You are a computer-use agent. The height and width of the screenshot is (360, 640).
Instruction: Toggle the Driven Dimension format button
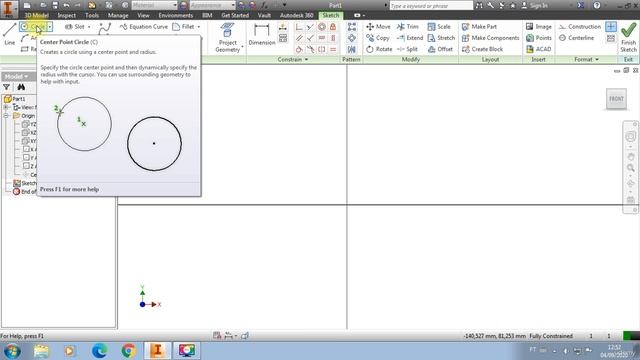611,38
